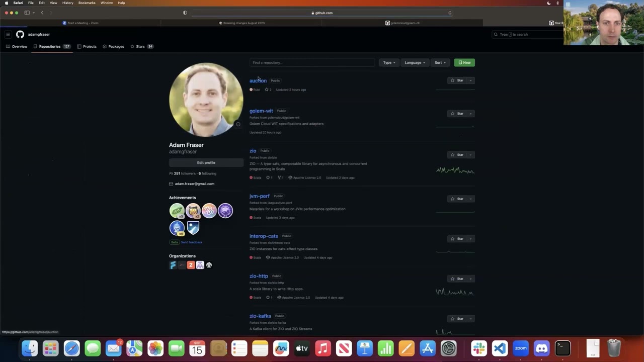Open the orange Z organization icon
Viewport: 644px width, 362px height.
191,265
